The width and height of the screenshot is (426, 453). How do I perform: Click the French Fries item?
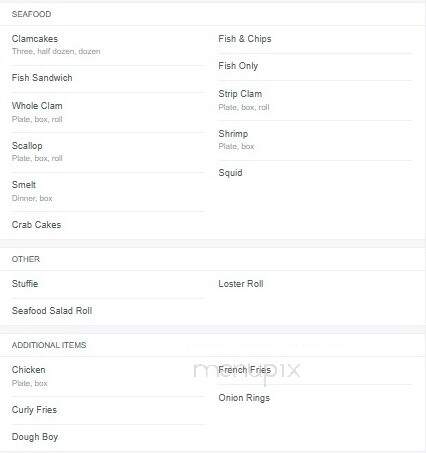point(244,370)
